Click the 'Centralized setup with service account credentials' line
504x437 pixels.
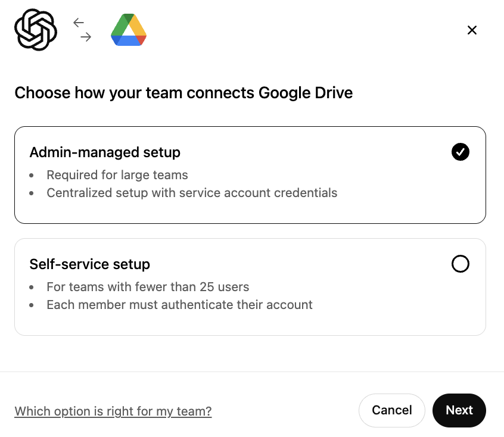point(192,193)
